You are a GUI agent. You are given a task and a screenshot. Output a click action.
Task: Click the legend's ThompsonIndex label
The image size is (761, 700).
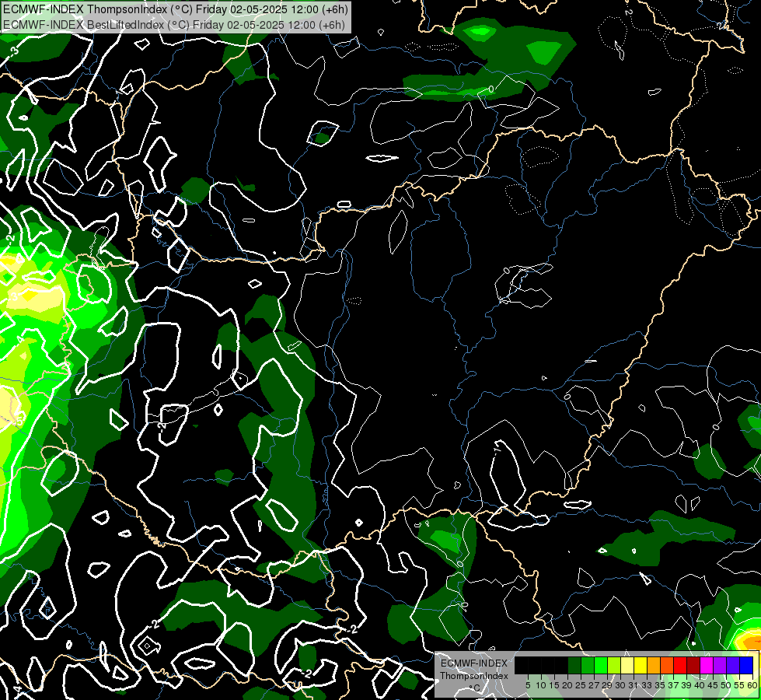pyautogui.click(x=474, y=676)
